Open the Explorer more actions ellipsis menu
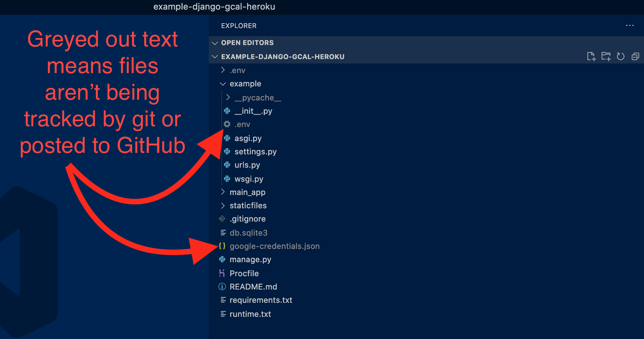 tap(630, 25)
